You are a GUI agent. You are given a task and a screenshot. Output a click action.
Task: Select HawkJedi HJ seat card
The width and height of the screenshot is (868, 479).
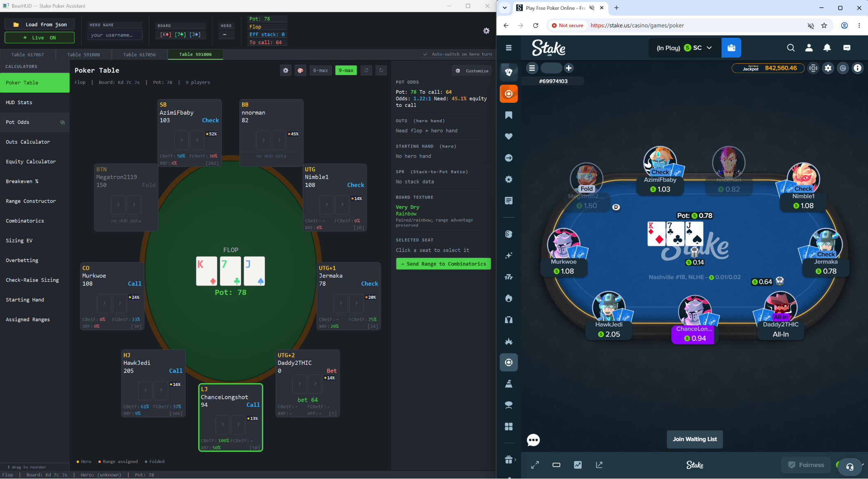click(x=153, y=383)
